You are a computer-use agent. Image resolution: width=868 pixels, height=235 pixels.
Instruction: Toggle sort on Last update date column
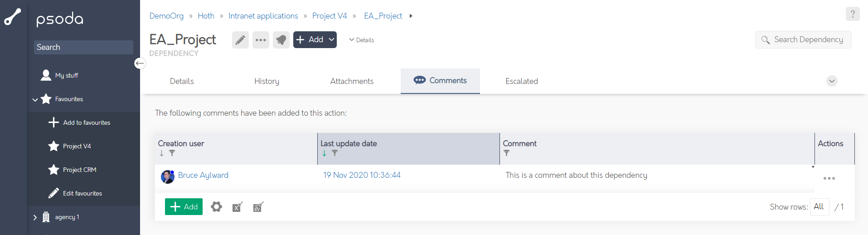pos(325,153)
